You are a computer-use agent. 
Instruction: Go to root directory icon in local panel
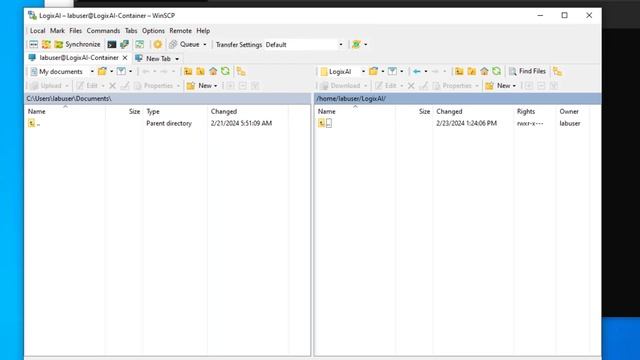200,71
